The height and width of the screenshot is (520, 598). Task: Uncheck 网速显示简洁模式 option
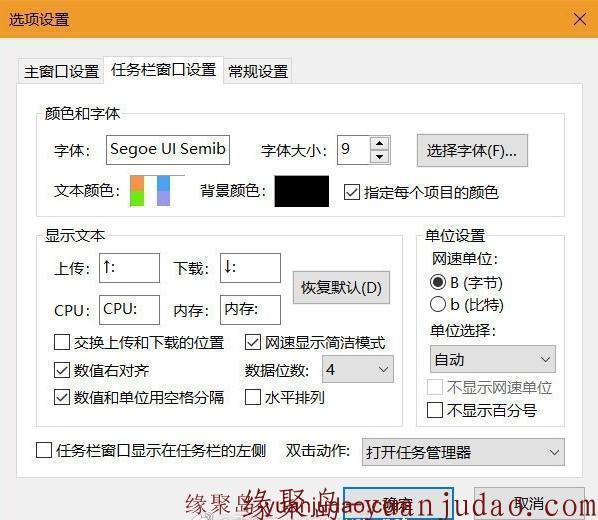pos(253,342)
